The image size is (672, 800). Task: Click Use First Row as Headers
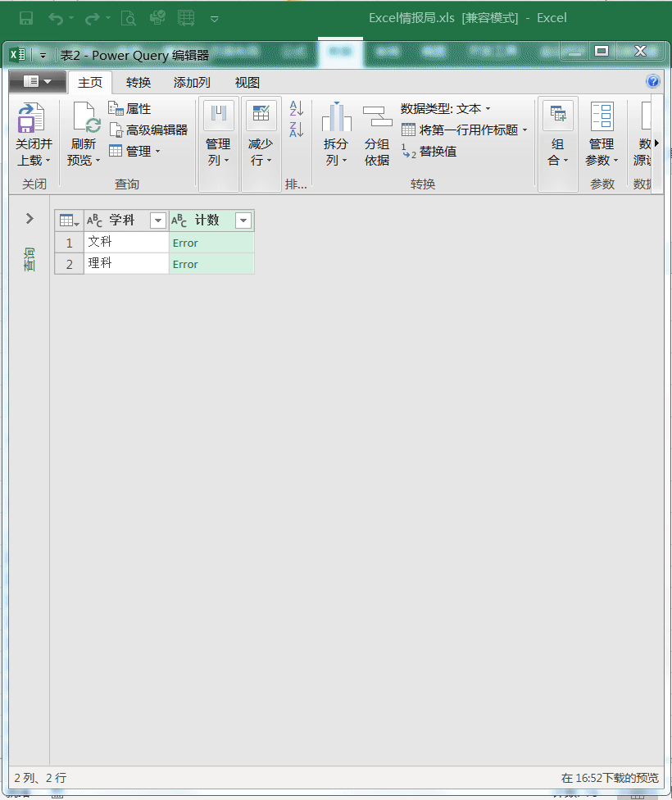(460, 130)
